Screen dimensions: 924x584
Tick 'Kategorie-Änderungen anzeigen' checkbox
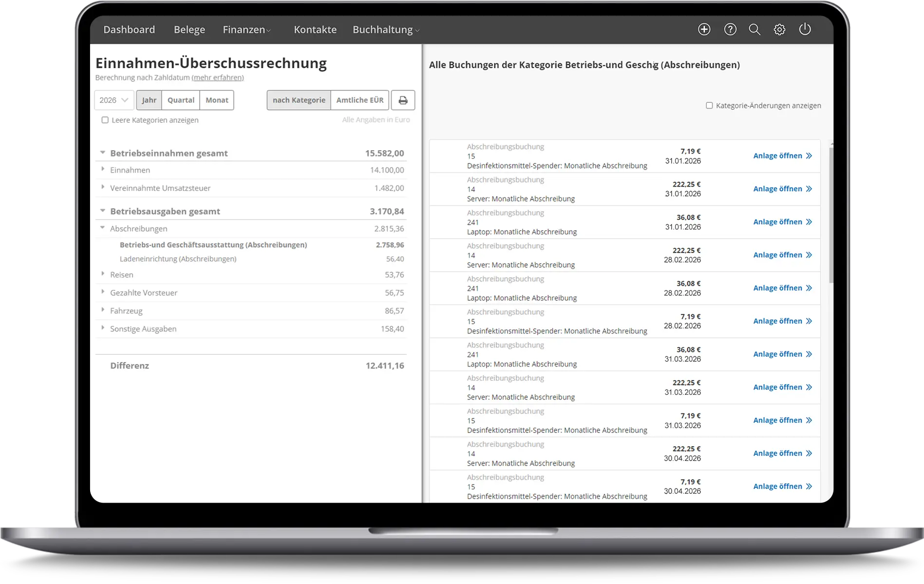tap(709, 105)
